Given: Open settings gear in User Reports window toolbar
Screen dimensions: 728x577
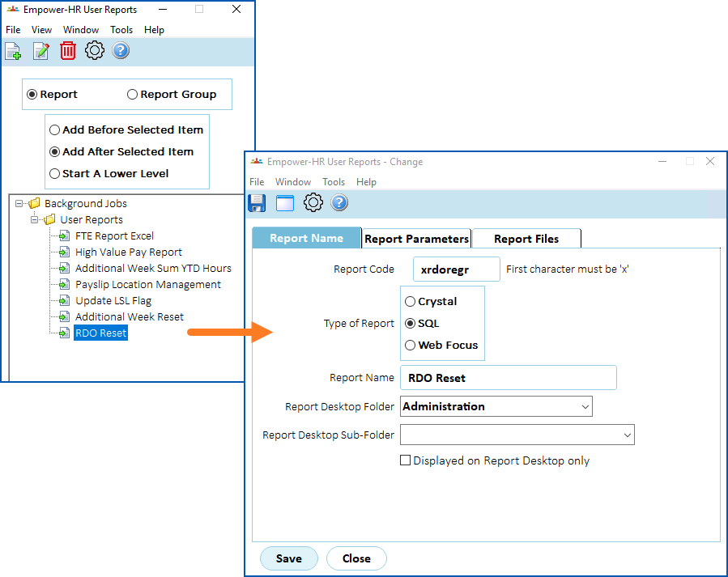Looking at the screenshot, I should [x=95, y=50].
